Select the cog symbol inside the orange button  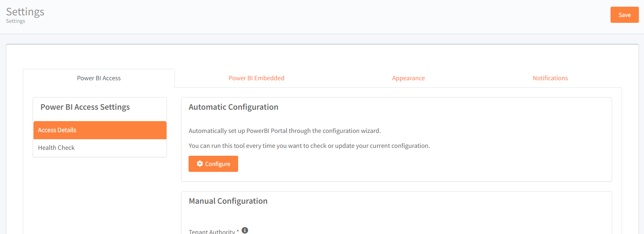coord(199,164)
